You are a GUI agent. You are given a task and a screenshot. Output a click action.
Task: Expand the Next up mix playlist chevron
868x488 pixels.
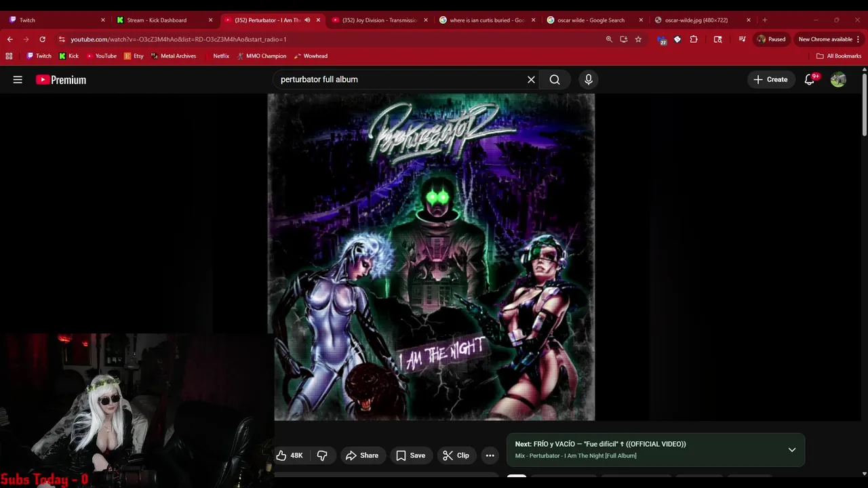tap(791, 450)
